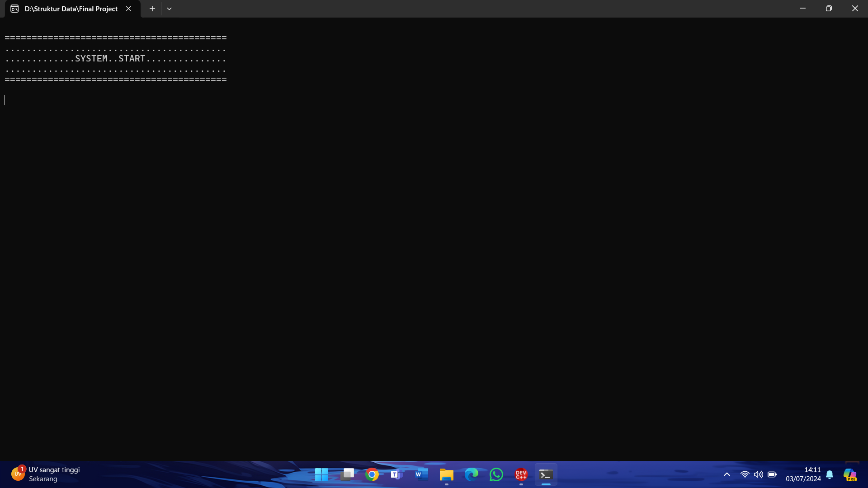Screen dimensions: 868x488
Task: Open the Windows Start menu
Action: click(321, 474)
